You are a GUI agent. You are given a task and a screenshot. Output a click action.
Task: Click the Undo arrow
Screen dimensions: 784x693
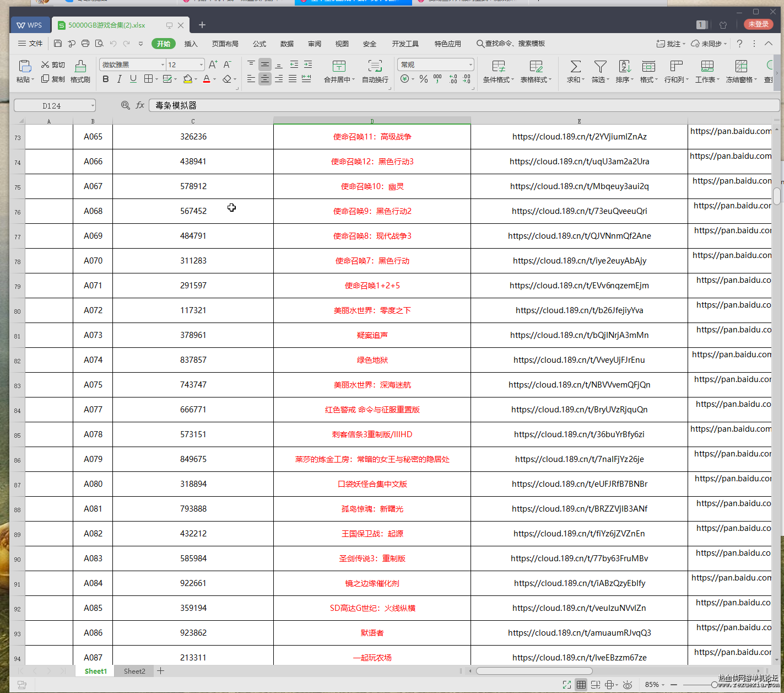(113, 44)
